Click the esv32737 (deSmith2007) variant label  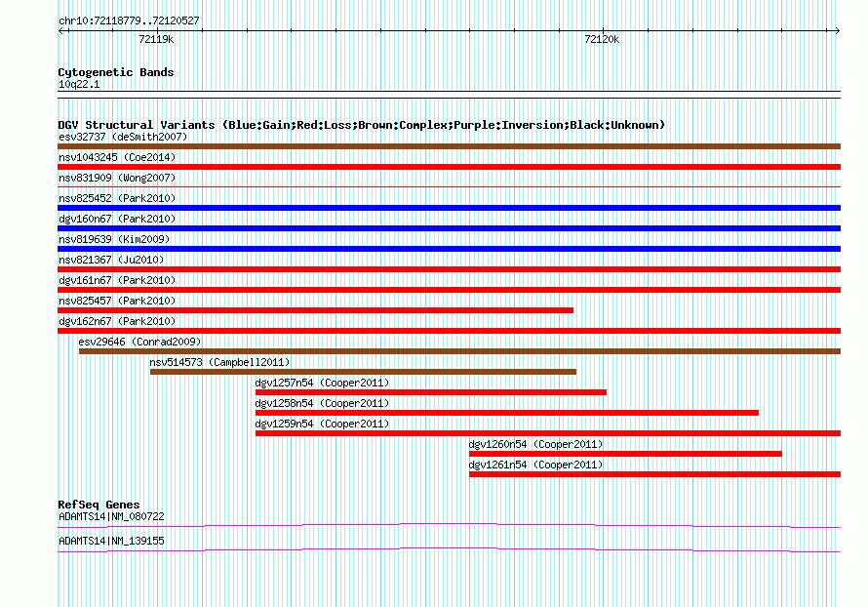click(x=123, y=137)
